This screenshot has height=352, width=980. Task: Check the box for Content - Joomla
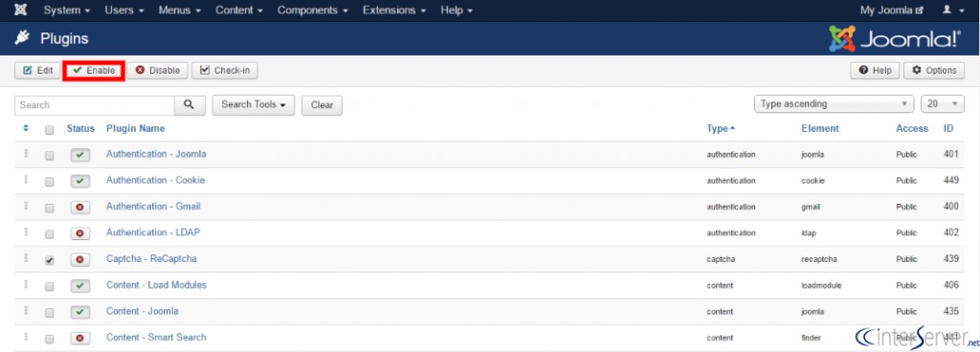[x=50, y=313]
